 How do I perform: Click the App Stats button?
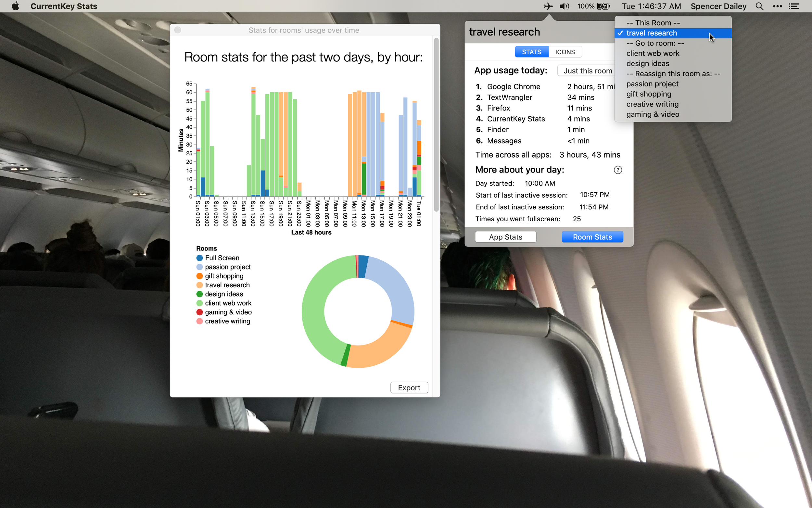pyautogui.click(x=505, y=237)
